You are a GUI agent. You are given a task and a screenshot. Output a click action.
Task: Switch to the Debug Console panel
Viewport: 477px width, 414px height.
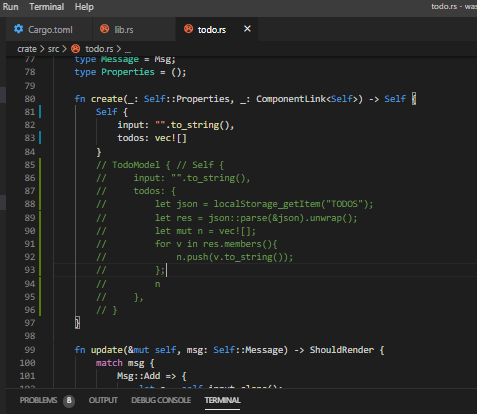point(161,400)
